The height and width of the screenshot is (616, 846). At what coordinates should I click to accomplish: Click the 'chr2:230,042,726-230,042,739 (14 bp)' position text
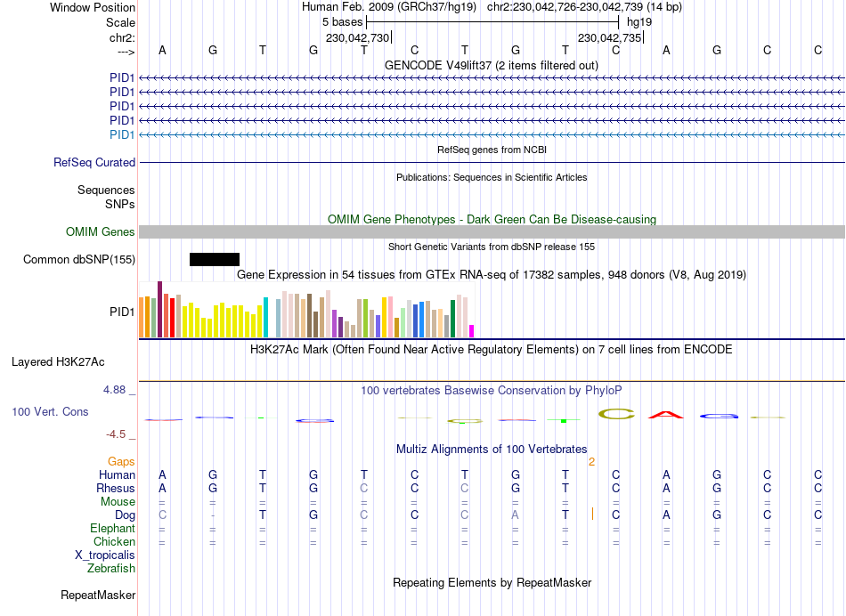pyautogui.click(x=584, y=7)
